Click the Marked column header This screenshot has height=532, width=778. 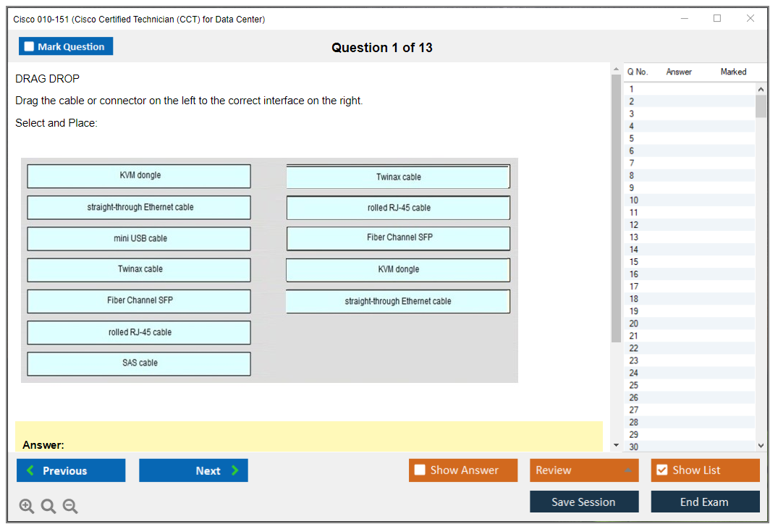coord(733,72)
